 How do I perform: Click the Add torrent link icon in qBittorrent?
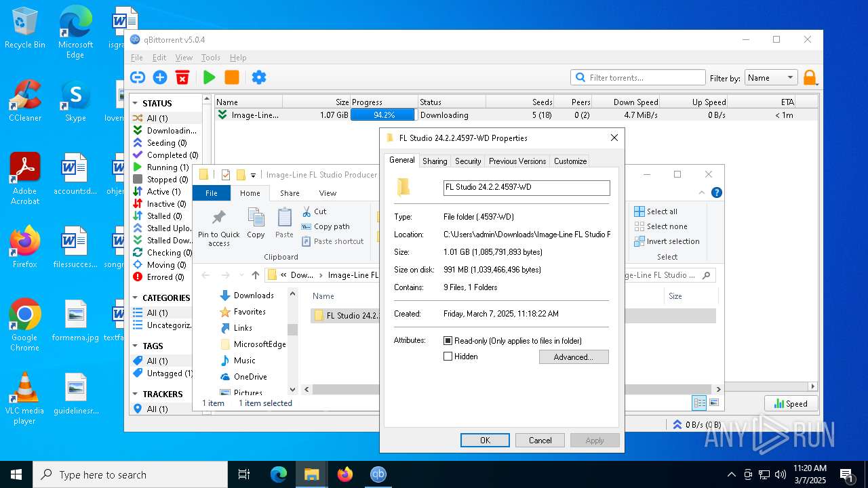[x=138, y=77]
